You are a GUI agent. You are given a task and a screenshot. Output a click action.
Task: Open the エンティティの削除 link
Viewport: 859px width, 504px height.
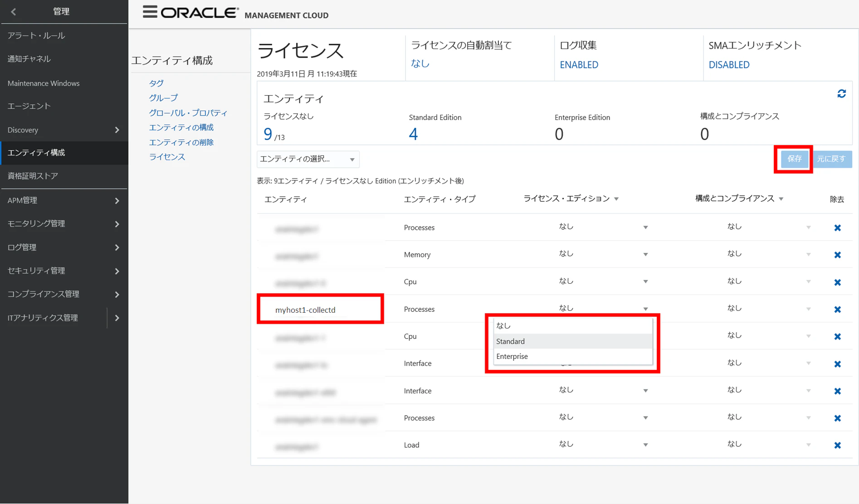(181, 142)
